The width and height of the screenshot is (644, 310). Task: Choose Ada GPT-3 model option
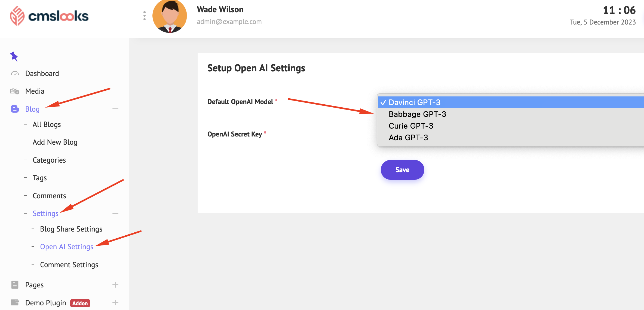[511, 138]
